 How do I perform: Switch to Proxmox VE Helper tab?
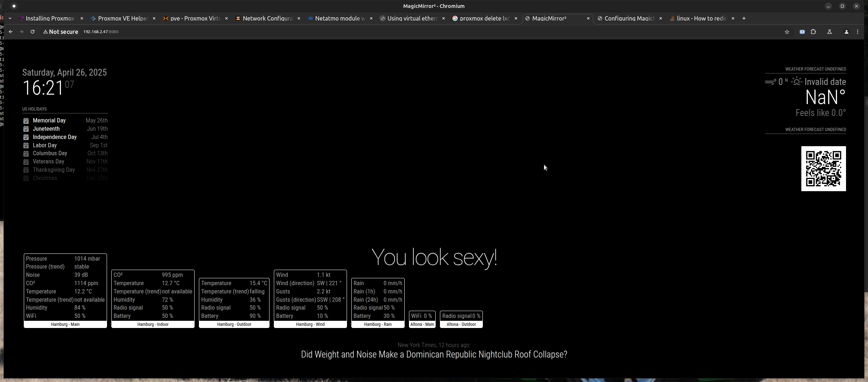[123, 18]
